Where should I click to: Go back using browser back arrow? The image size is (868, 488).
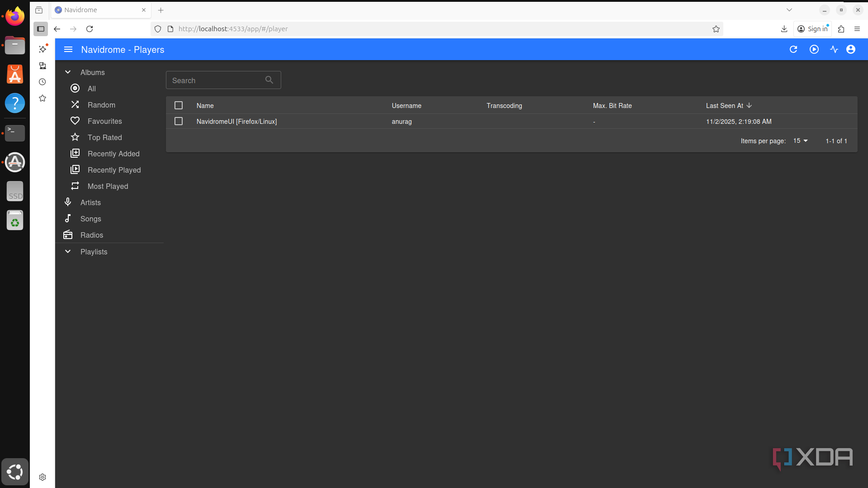pos(57,29)
